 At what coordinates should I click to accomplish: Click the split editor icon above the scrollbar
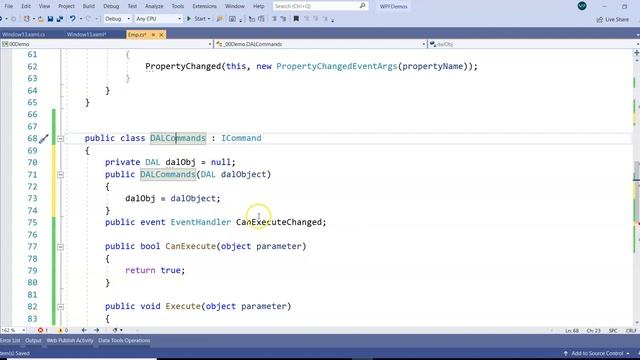(636, 53)
